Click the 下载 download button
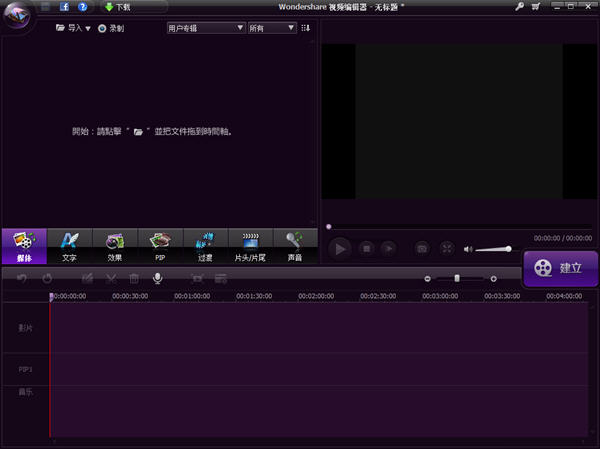600x449 pixels. 118,7
